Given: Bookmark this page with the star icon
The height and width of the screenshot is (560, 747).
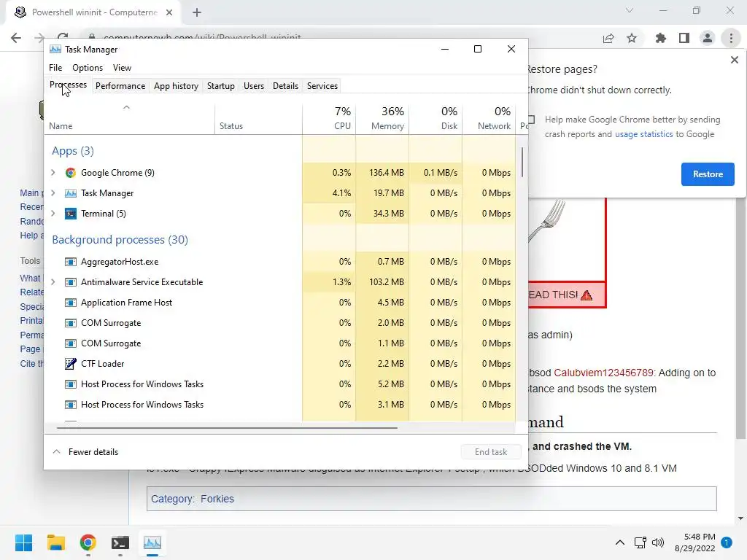Looking at the screenshot, I should 632,38.
